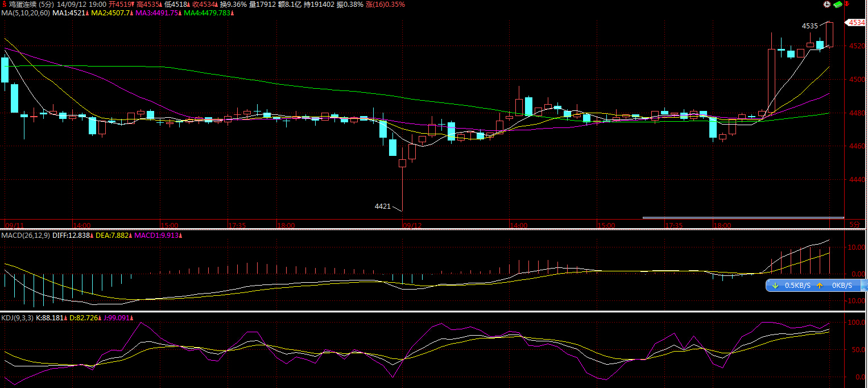868x388 pixels.
Task: Click the 4535 high price annotation
Action: coord(809,26)
